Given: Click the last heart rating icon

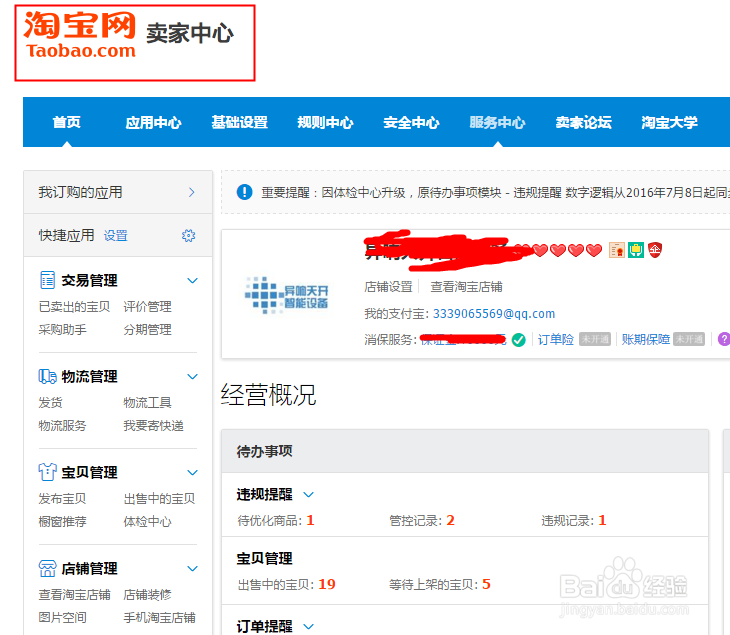Looking at the screenshot, I should tap(594, 250).
